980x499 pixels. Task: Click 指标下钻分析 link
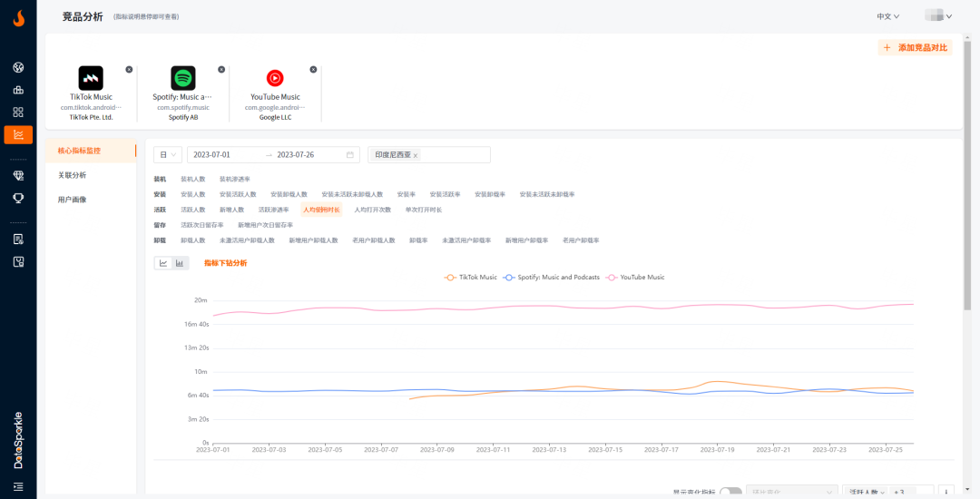click(x=225, y=263)
